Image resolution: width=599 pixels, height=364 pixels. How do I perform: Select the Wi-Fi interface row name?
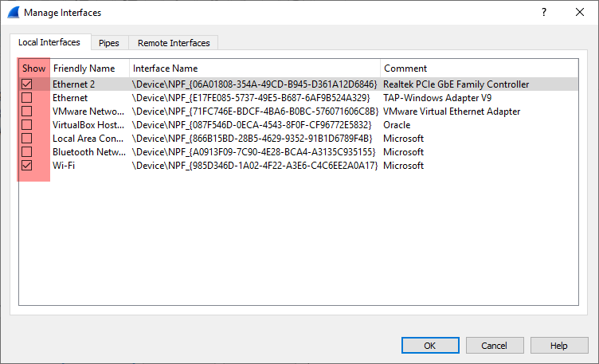coord(65,166)
